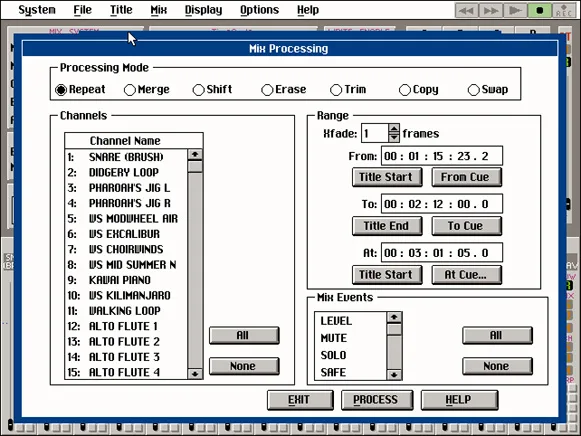Select the Copy processing mode
581x436 pixels.
[x=419, y=90]
